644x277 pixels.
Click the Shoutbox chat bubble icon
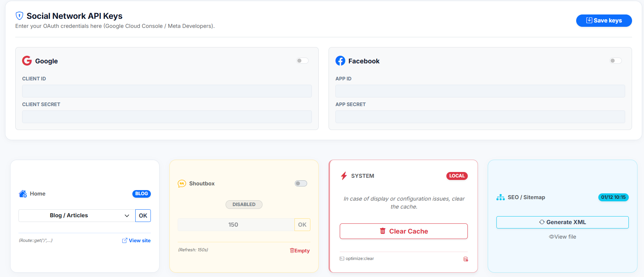[x=182, y=184]
